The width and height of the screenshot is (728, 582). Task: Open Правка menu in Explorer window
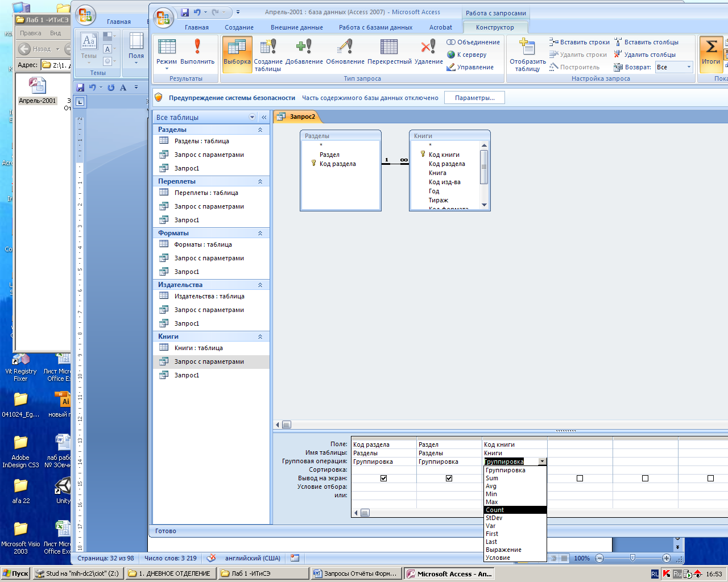31,33
